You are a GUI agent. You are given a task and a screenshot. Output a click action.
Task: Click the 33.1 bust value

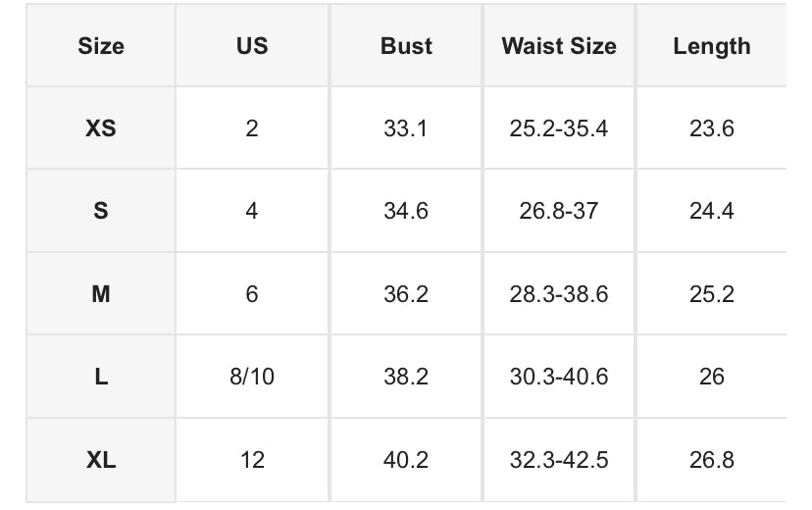tap(406, 128)
